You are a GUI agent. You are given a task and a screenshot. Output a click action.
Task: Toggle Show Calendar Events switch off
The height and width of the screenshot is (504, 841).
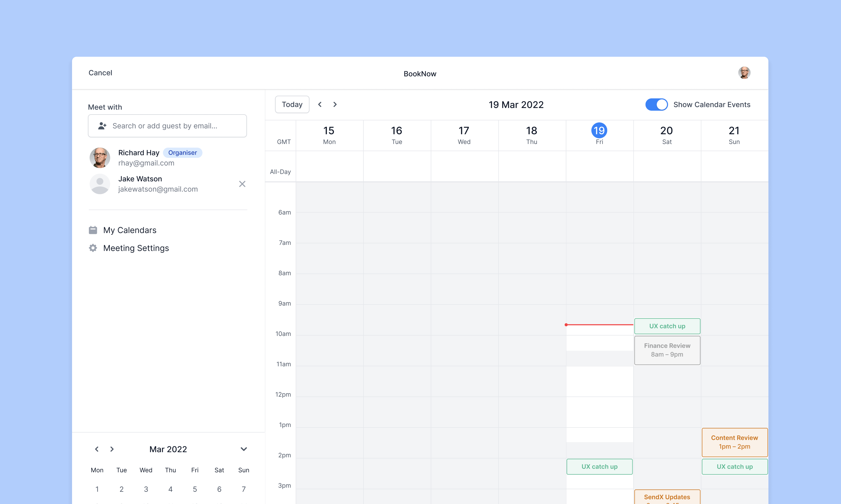click(x=656, y=104)
